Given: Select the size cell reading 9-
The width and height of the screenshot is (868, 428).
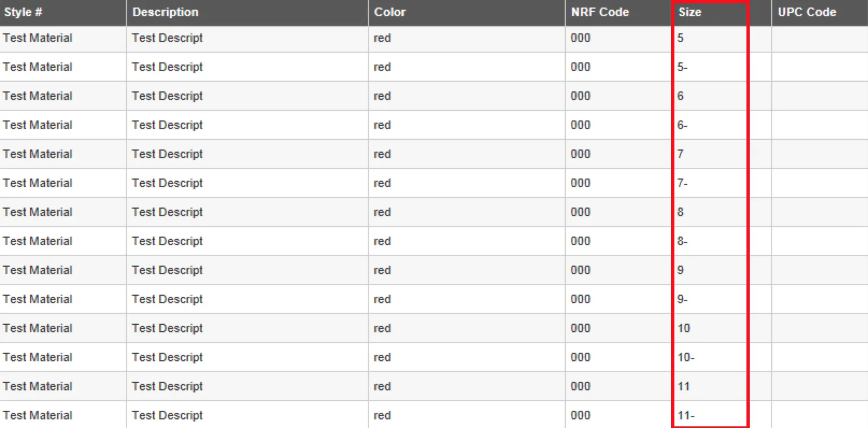Looking at the screenshot, I should [x=682, y=299].
